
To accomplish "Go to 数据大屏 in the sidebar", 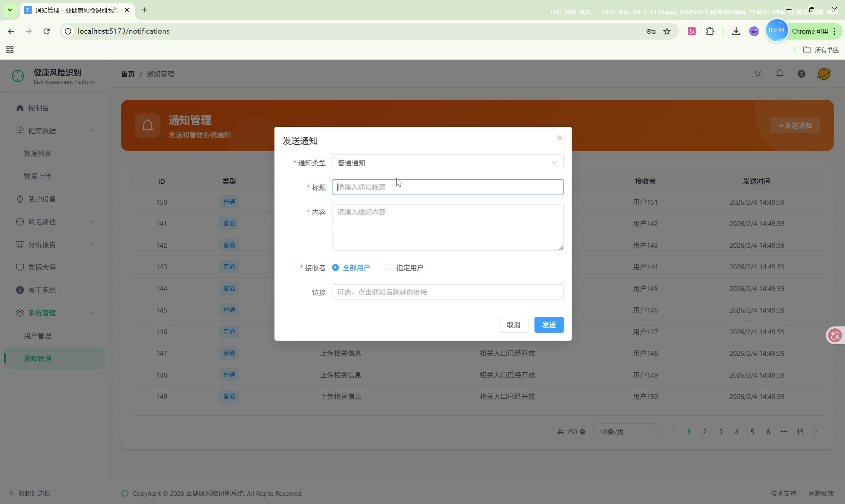I will (42, 267).
